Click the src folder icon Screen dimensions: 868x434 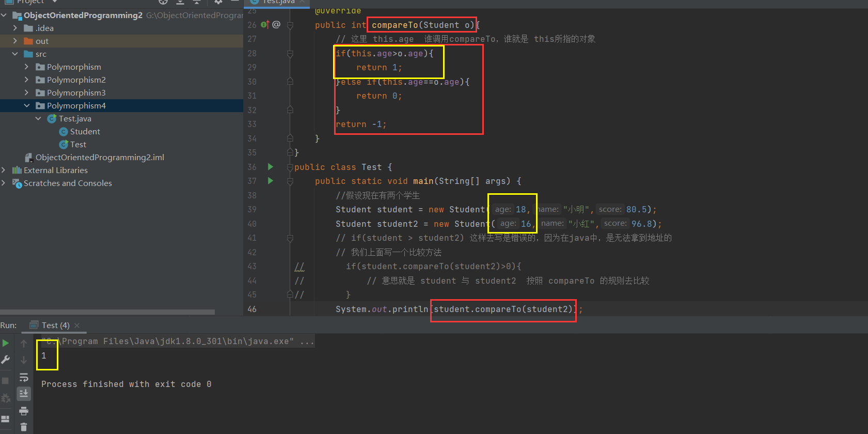[28, 54]
